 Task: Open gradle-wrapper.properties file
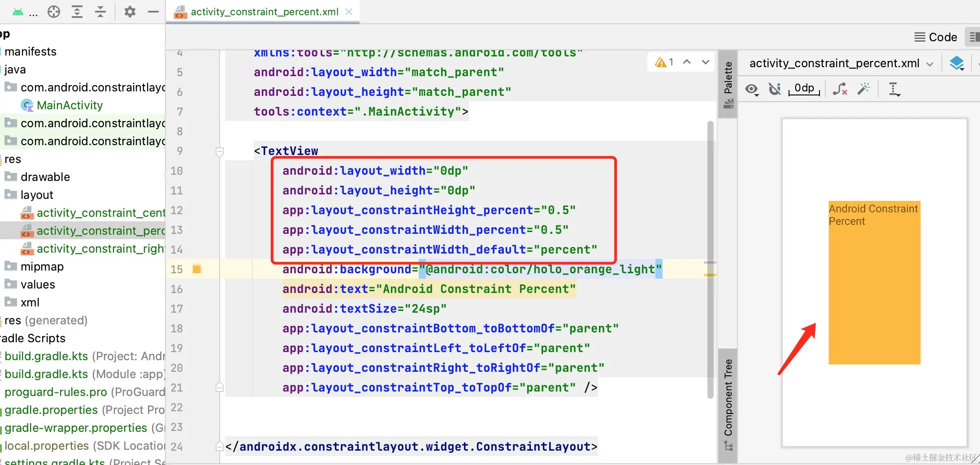(85, 428)
